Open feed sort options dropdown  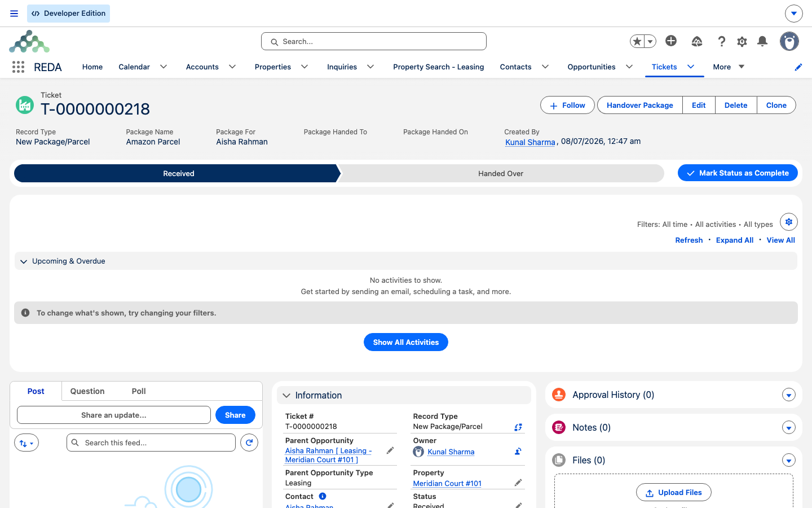point(27,443)
